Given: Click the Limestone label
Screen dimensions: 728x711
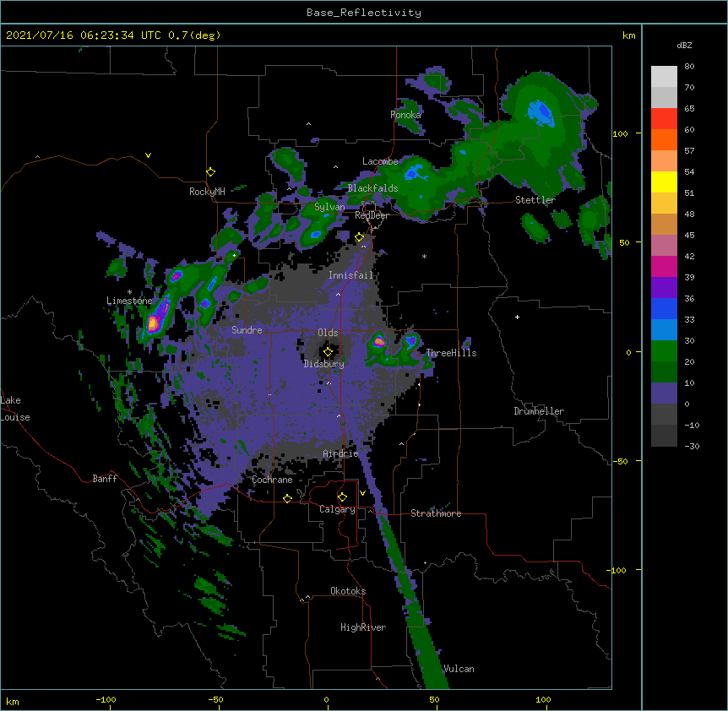Looking at the screenshot, I should 129,301.
